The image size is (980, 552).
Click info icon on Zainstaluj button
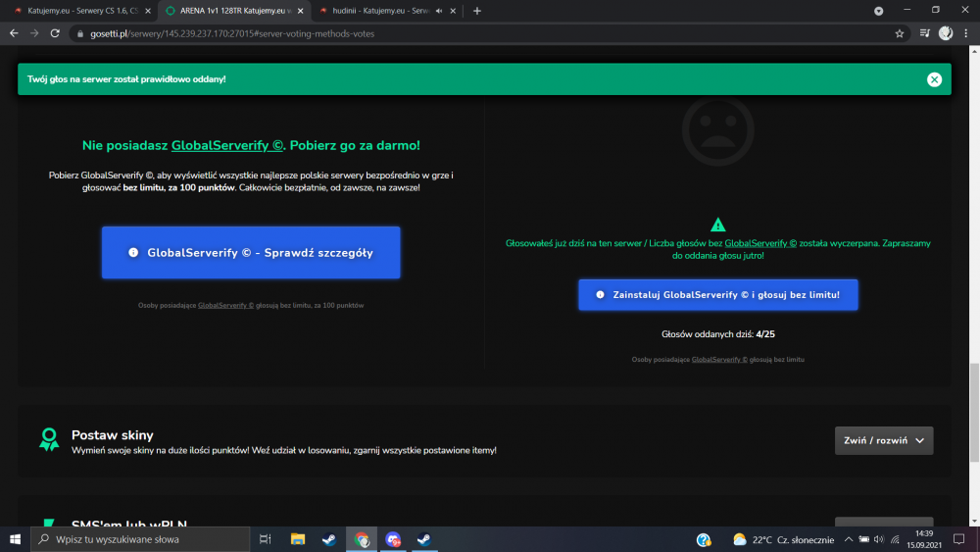tap(600, 294)
